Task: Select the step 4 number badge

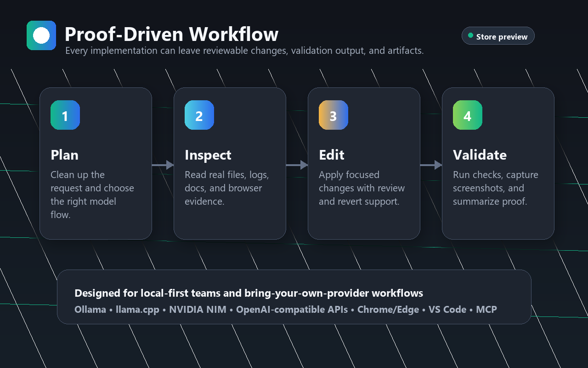Action: tap(468, 115)
